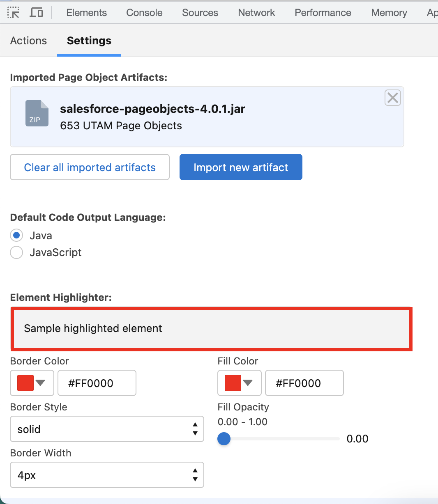Click the ZIP artifact file icon
The height and width of the screenshot is (504, 438).
pyautogui.click(x=37, y=113)
